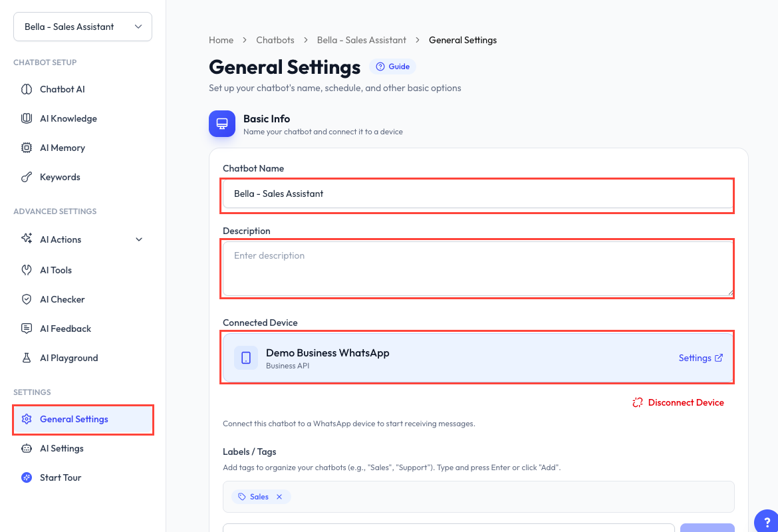The height and width of the screenshot is (532, 778).
Task: Click the Disconnect Device broken-link icon
Action: click(638, 402)
